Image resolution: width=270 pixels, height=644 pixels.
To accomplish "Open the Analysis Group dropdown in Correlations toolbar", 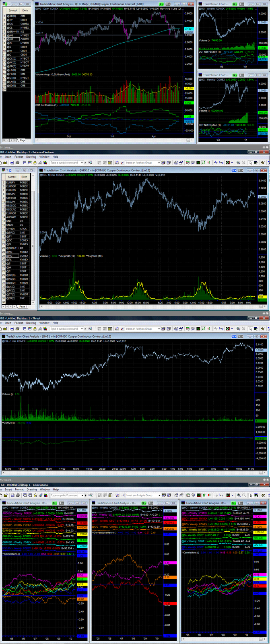I will point(159,495).
